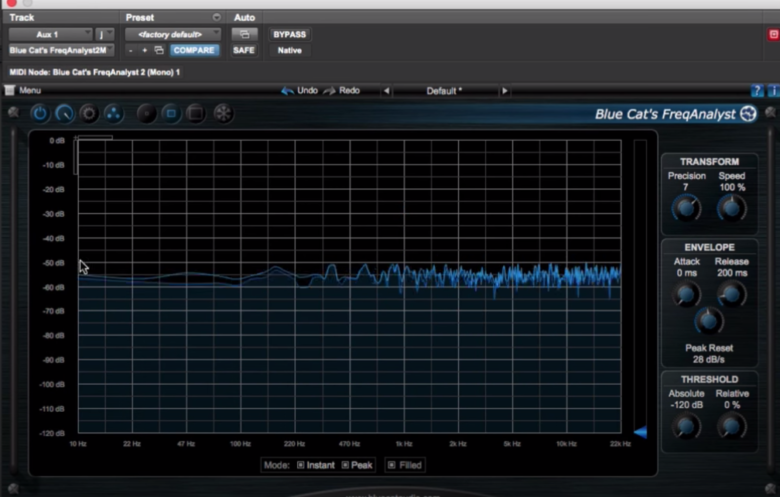Screen dimensions: 780x497
Task: Click the red target icon at top right
Action: coord(773,34)
